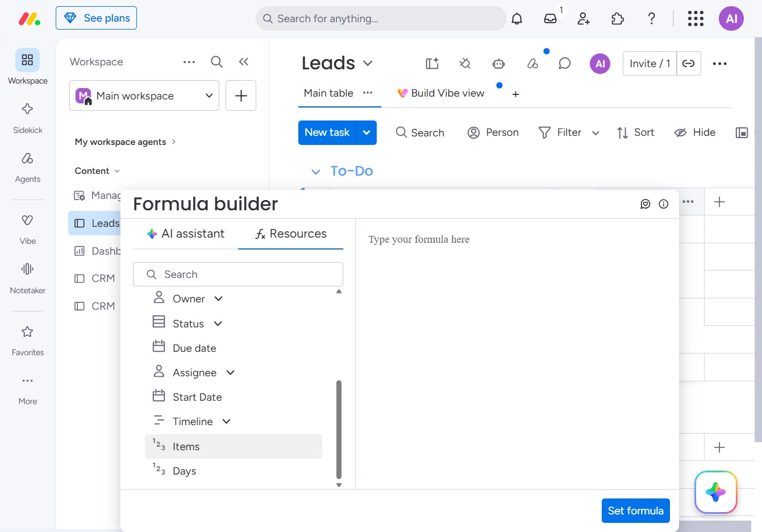Image resolution: width=762 pixels, height=532 pixels.
Task: Select the Main table tab
Action: [x=328, y=93]
